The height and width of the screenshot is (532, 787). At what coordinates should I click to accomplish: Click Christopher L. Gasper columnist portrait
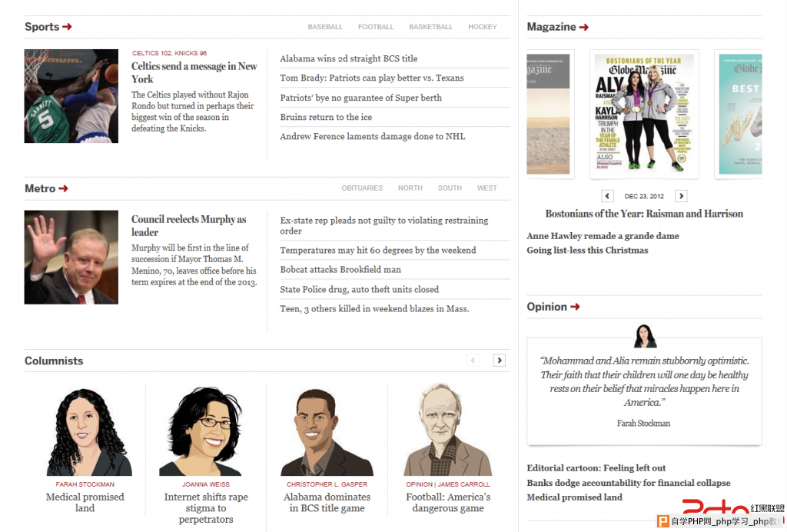(326, 432)
